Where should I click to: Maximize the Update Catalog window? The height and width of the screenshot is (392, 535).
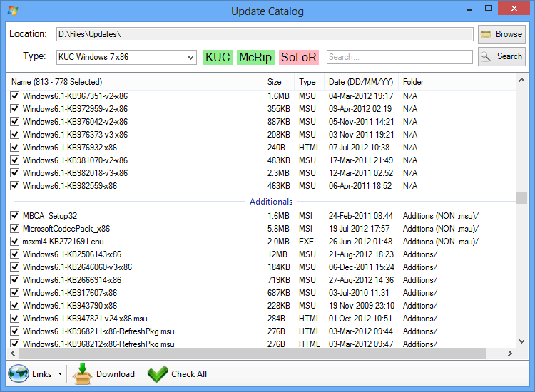(x=489, y=8)
